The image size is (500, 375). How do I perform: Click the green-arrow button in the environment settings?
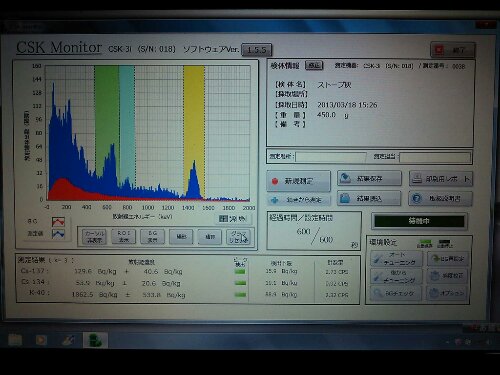coord(448,258)
